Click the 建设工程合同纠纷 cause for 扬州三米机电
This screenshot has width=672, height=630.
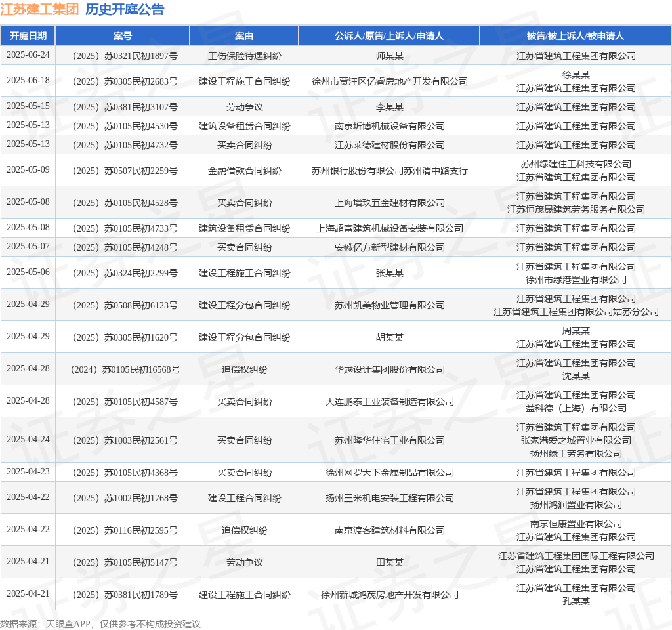coord(245,498)
